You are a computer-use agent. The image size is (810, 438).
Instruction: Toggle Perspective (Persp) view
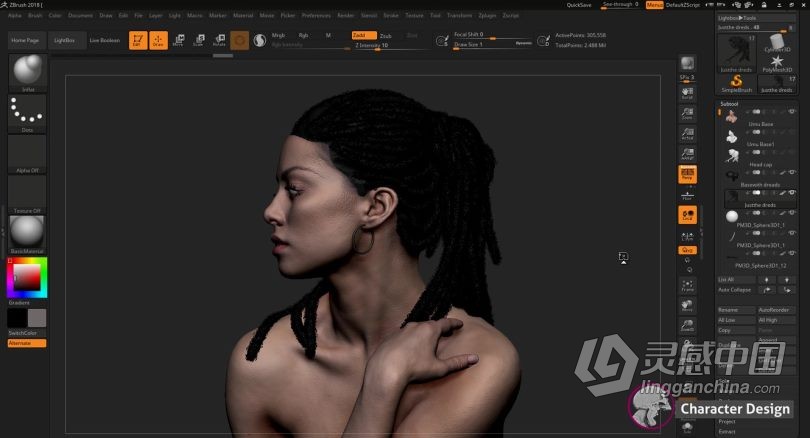tap(687, 175)
